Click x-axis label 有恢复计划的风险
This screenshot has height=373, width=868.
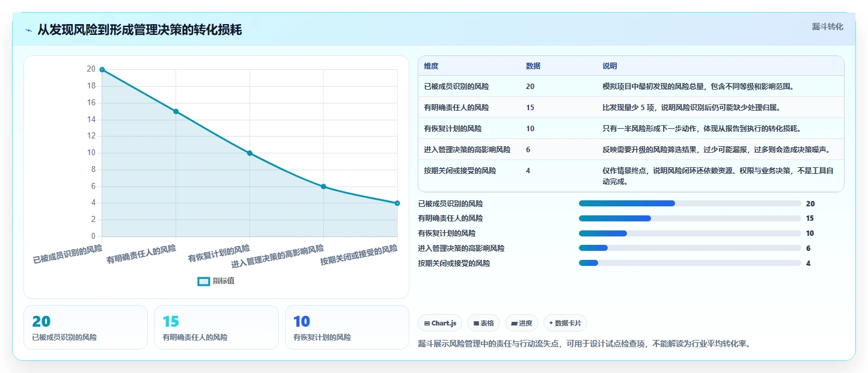pos(219,253)
